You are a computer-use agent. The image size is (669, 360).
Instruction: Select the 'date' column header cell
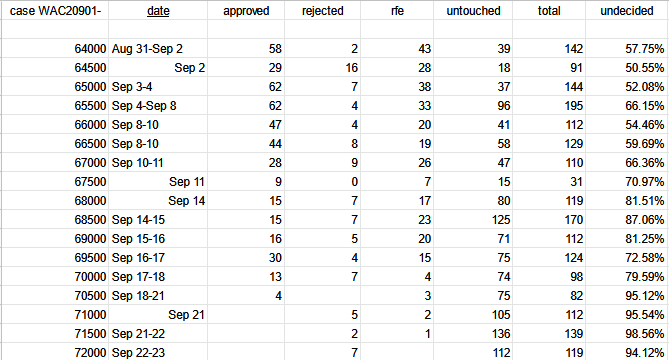tap(158, 11)
